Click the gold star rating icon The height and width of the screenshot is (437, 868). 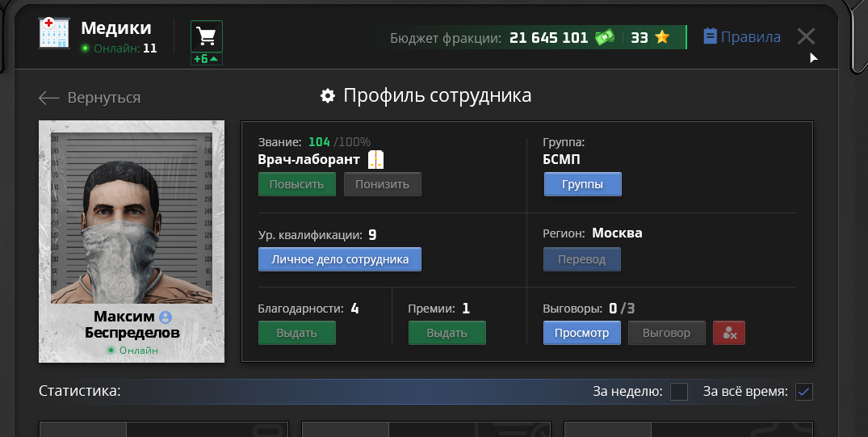point(662,37)
